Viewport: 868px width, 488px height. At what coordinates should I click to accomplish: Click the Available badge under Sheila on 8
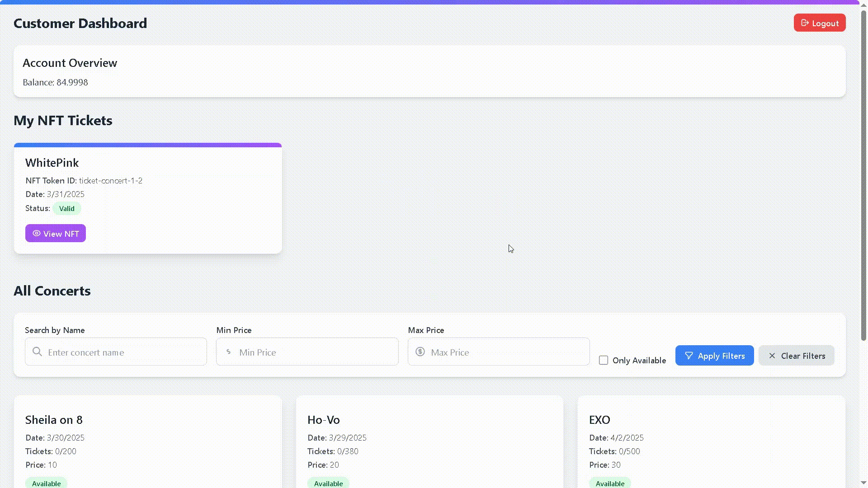46,483
